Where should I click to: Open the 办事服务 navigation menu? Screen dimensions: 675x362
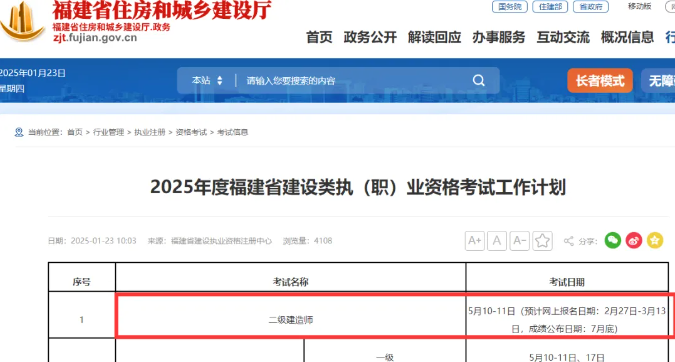point(499,37)
